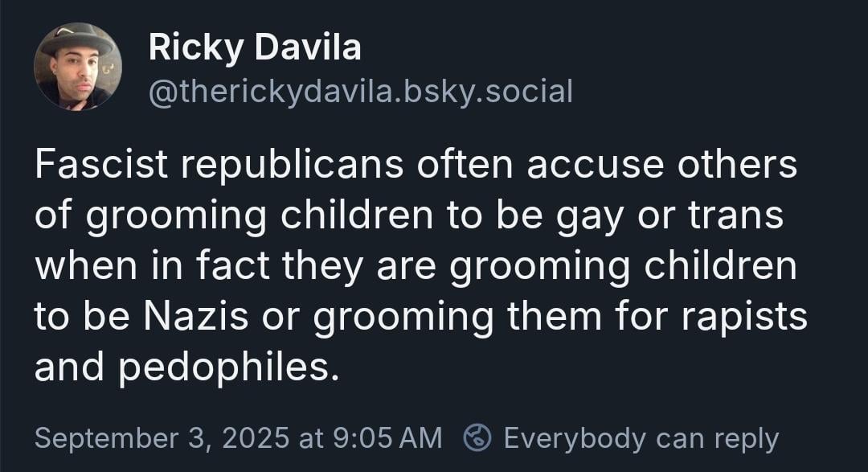Visit the @therickydavila.bsky.social handle
This screenshot has height=472, width=868.
coord(360,92)
